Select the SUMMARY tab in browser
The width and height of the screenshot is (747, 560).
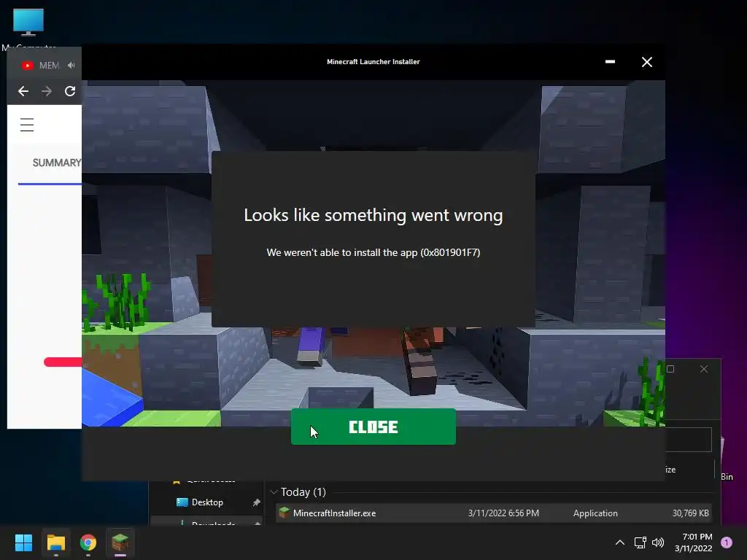pos(56,163)
